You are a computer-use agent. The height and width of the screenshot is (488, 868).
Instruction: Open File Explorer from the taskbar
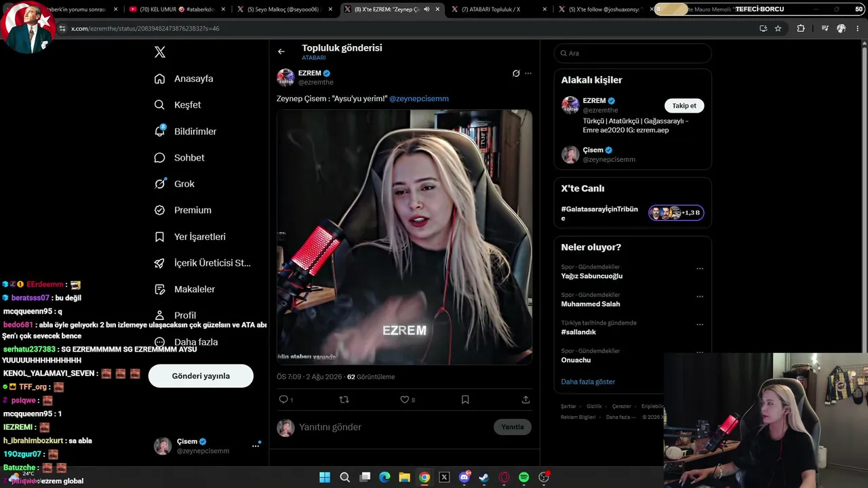pos(404,477)
